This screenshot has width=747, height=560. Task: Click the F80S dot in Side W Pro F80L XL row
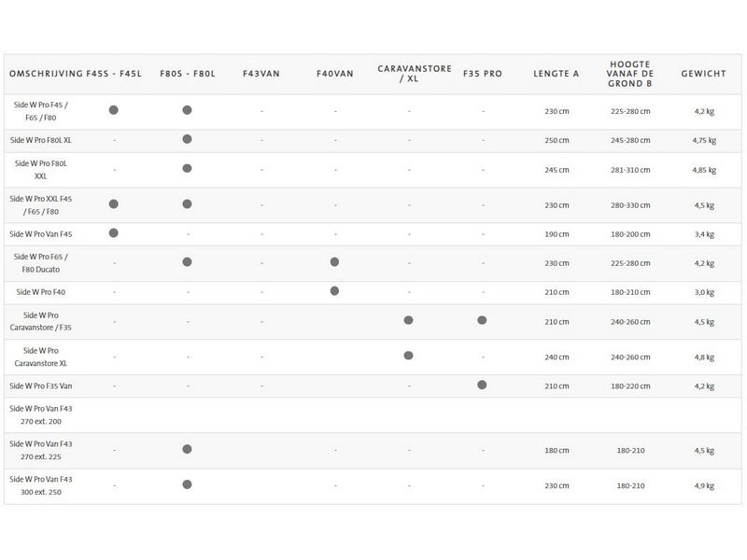tap(187, 139)
